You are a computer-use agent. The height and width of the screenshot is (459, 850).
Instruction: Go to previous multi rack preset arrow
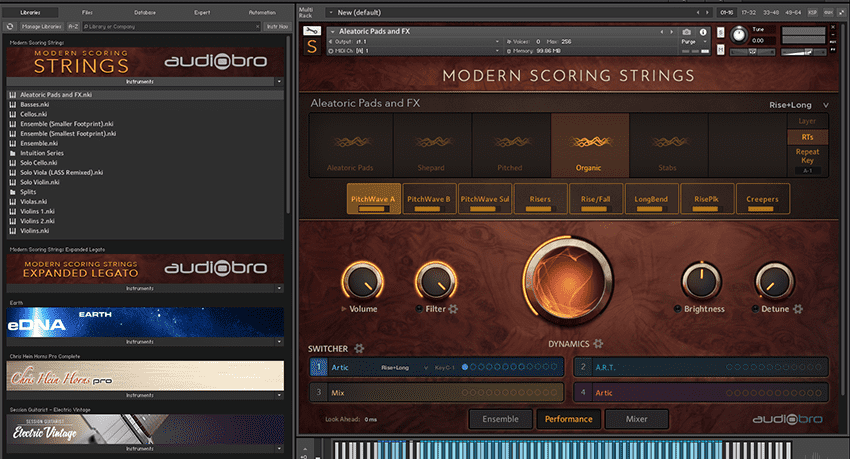pos(698,12)
